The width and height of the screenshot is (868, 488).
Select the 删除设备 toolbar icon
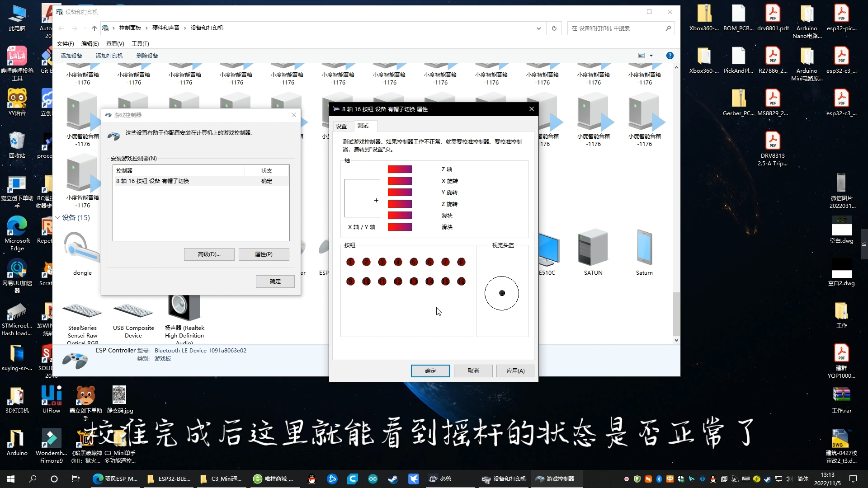[147, 56]
